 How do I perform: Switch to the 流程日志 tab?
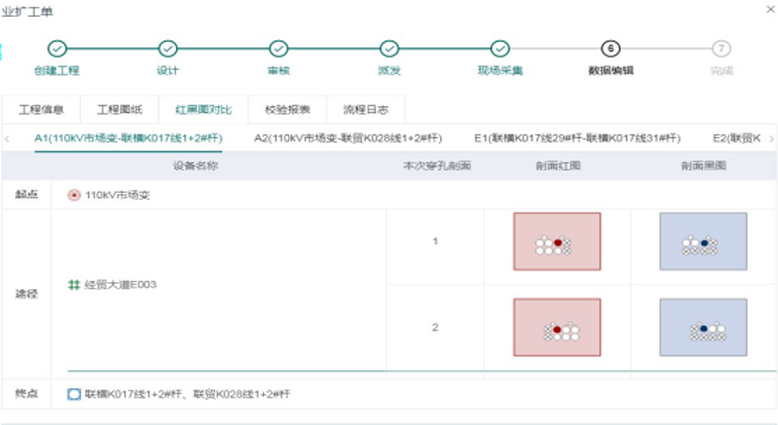[365, 110]
